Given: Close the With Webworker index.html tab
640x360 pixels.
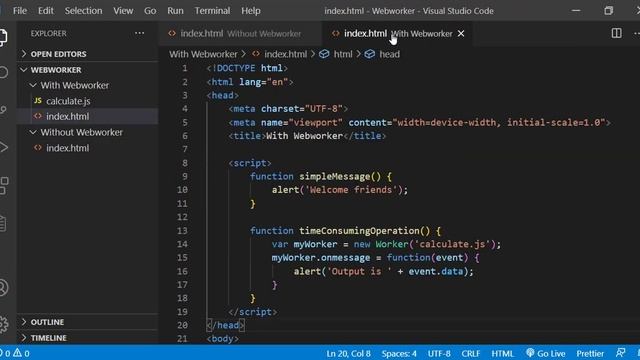Looking at the screenshot, I should point(461,33).
